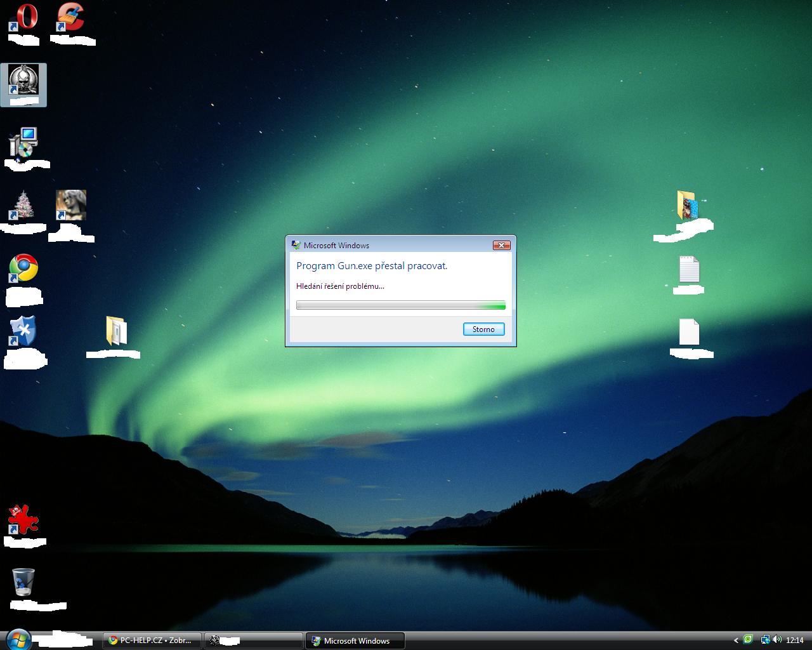
Task: Click the Microsoft Windows taskbar button
Action: coord(355,640)
